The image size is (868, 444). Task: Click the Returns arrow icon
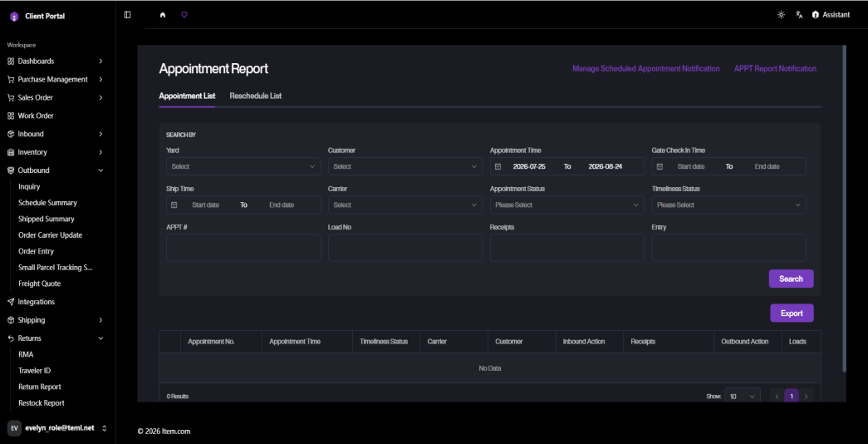pos(11,338)
